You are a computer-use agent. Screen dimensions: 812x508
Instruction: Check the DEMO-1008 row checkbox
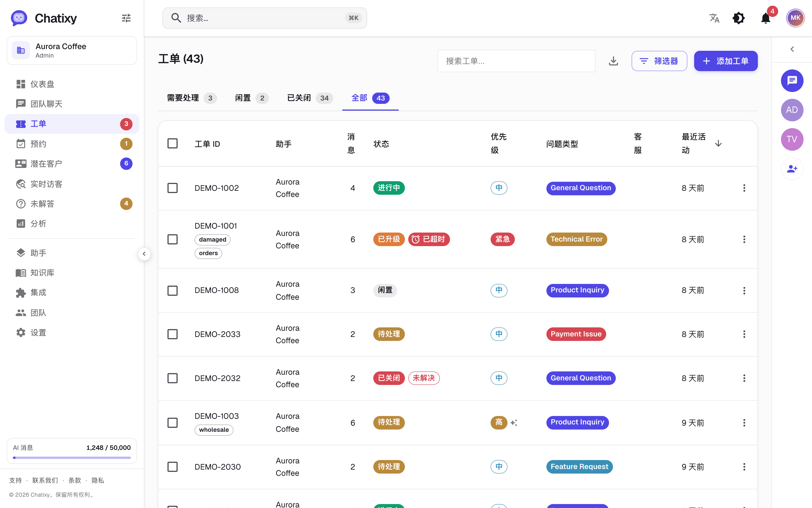[173, 290]
